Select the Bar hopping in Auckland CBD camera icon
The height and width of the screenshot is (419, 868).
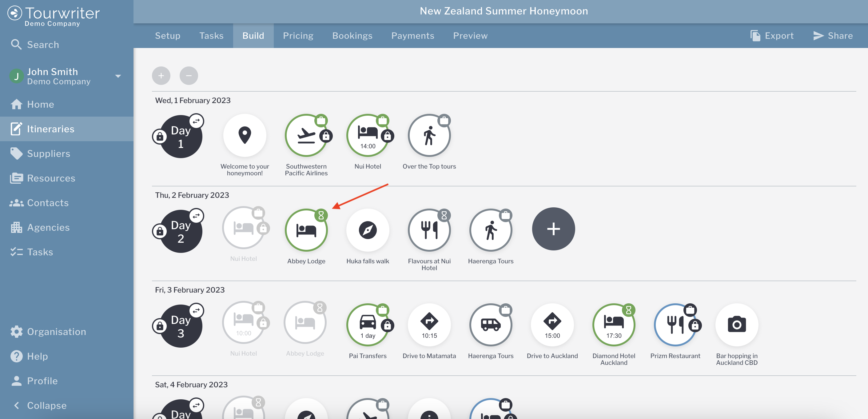point(736,324)
